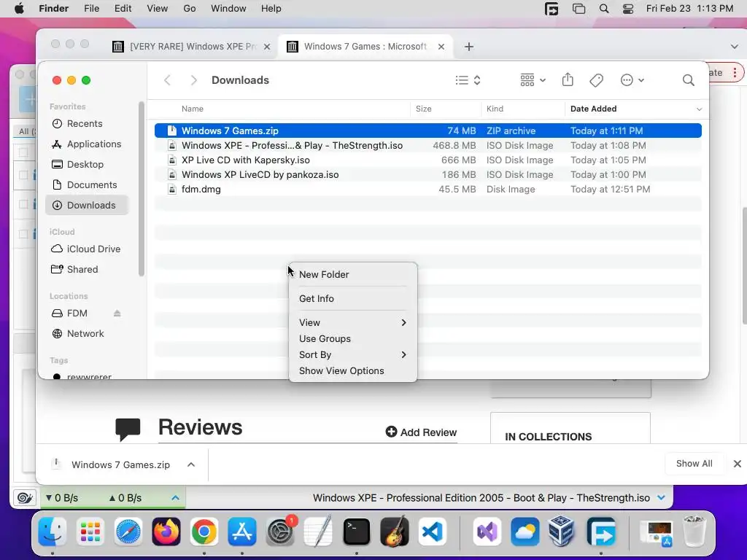This screenshot has width=747, height=560.
Task: Click Show All downloads button
Action: pos(694,464)
